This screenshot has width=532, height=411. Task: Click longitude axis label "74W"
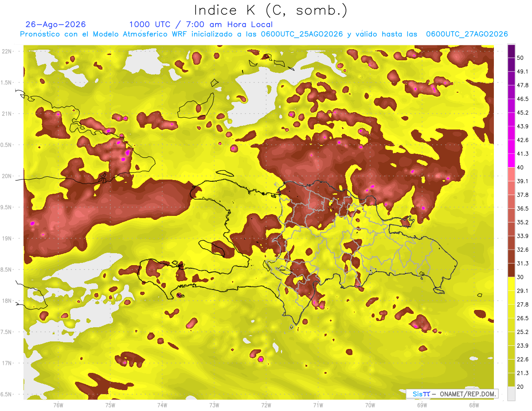pos(162,405)
